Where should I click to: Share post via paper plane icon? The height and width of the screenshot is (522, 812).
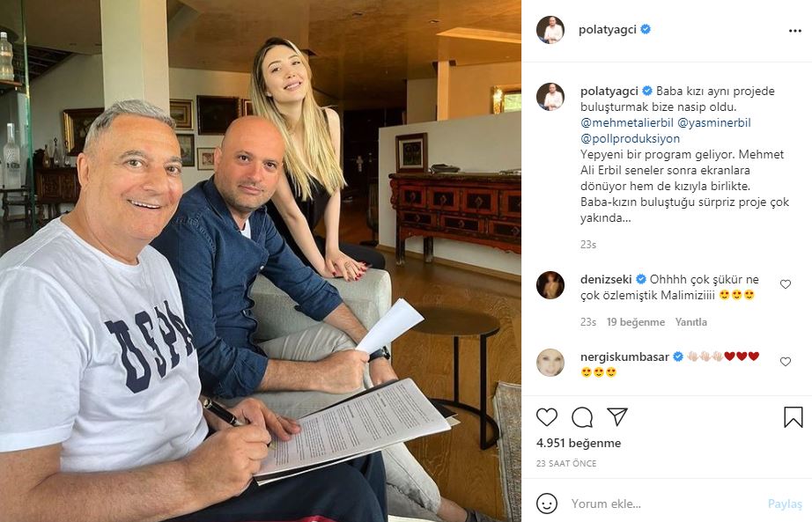point(617,416)
